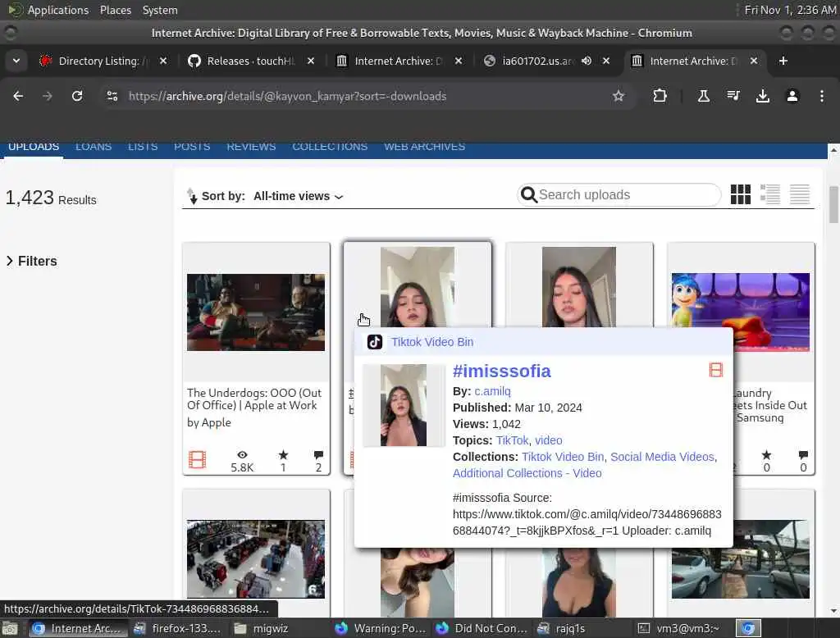Switch to tile grid view
Screen dimensions: 840x638
(x=741, y=194)
